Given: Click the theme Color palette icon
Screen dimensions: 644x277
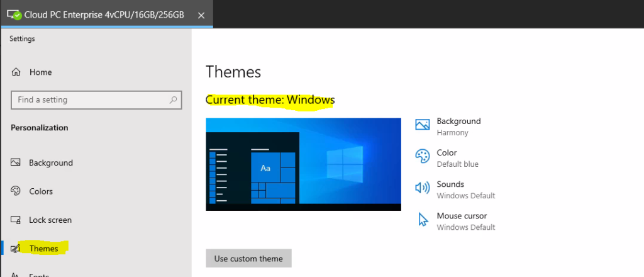Looking at the screenshot, I should pos(422,156).
